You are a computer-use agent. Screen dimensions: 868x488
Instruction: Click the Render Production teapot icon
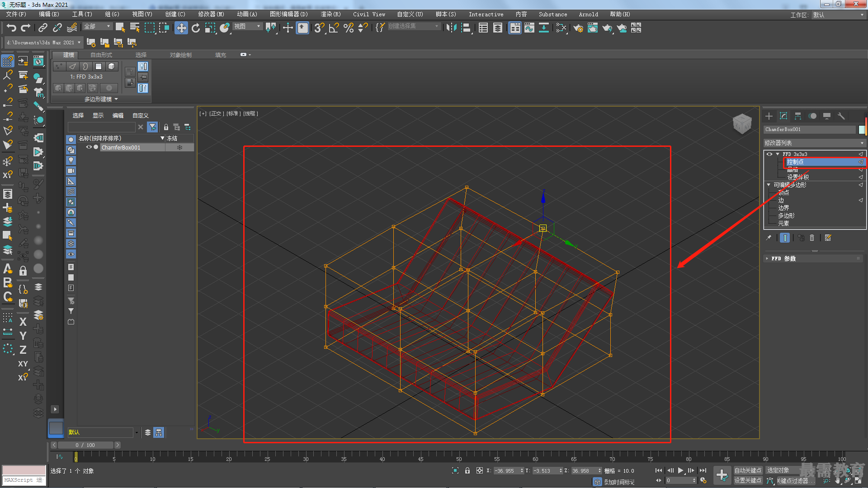(x=607, y=28)
